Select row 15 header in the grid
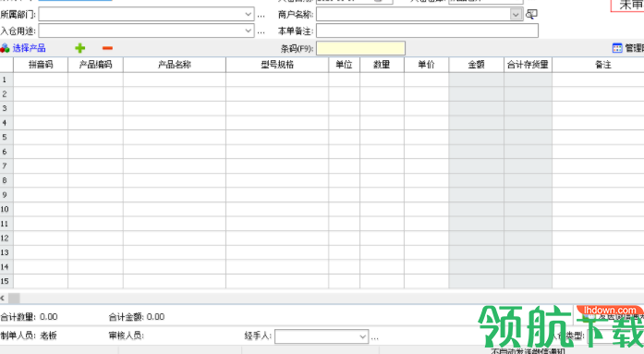This screenshot has width=644, height=354. click(6, 281)
